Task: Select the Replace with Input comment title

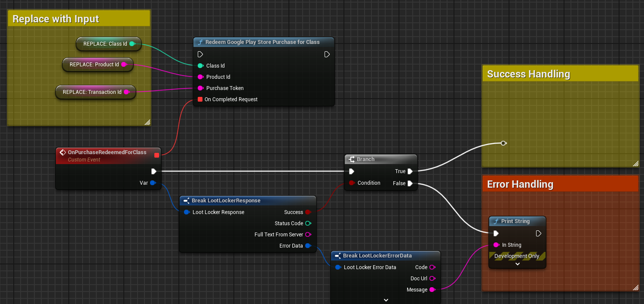Action: (x=56, y=19)
